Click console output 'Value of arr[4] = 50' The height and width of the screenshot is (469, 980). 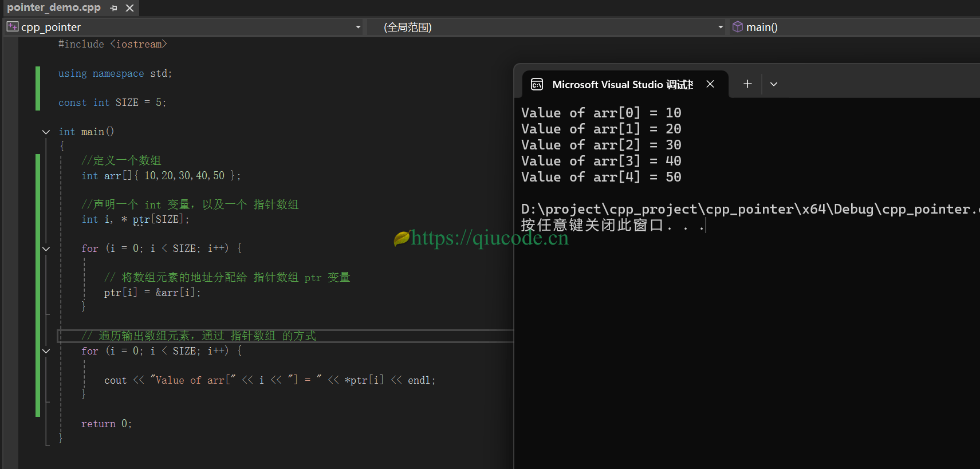601,177
